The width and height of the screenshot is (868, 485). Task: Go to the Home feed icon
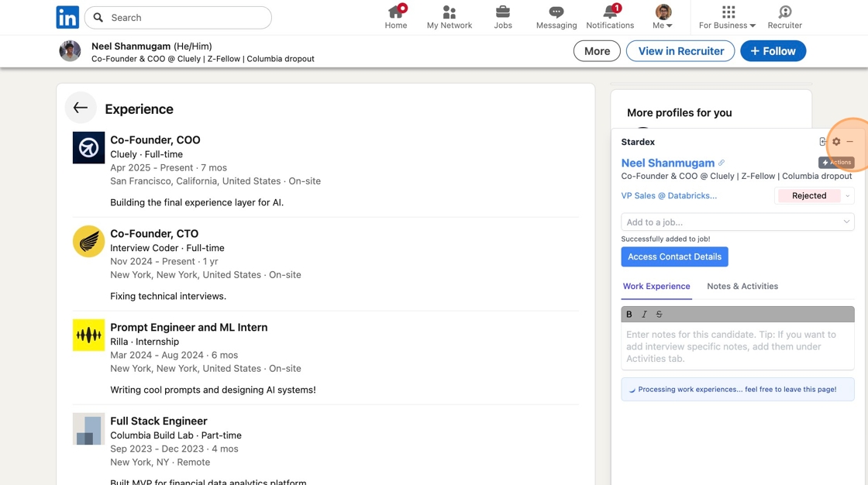(x=396, y=17)
